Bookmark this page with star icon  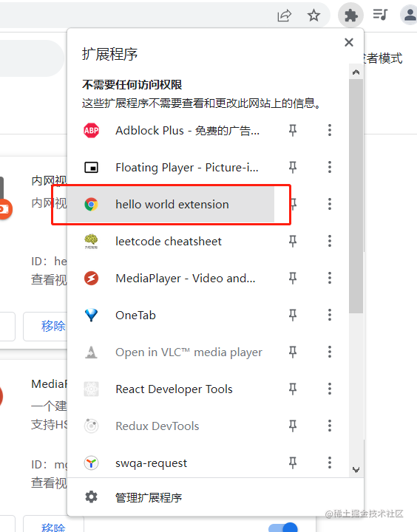[313, 16]
